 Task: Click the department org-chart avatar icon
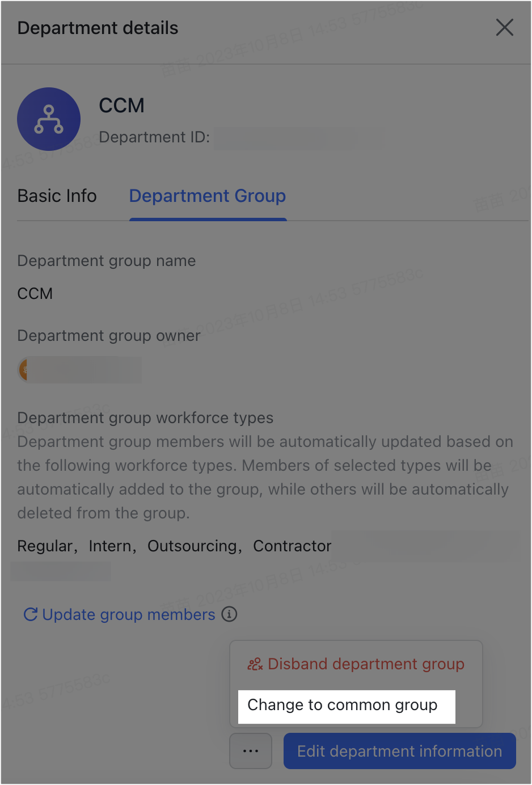coord(49,119)
